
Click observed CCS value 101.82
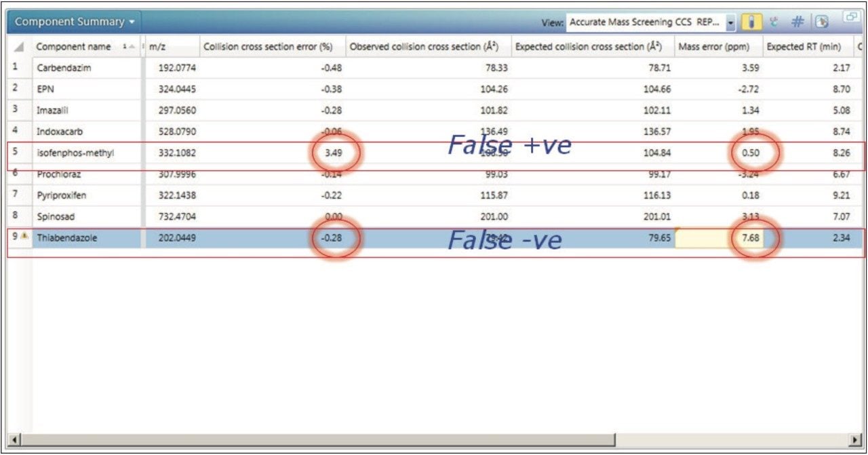(x=494, y=110)
